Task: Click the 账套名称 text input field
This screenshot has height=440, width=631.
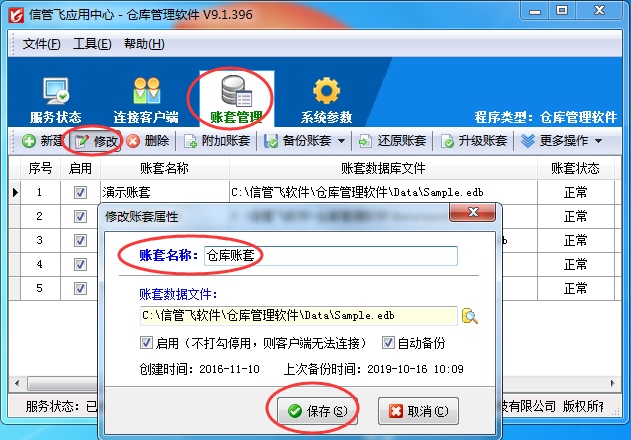Action: [x=331, y=256]
